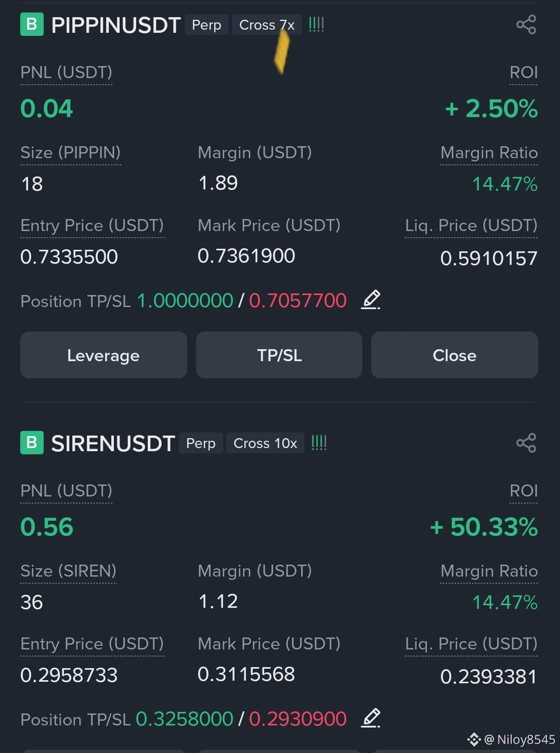Share the PIPPINUSDT position
The height and width of the screenshot is (753, 560).
[526, 24]
